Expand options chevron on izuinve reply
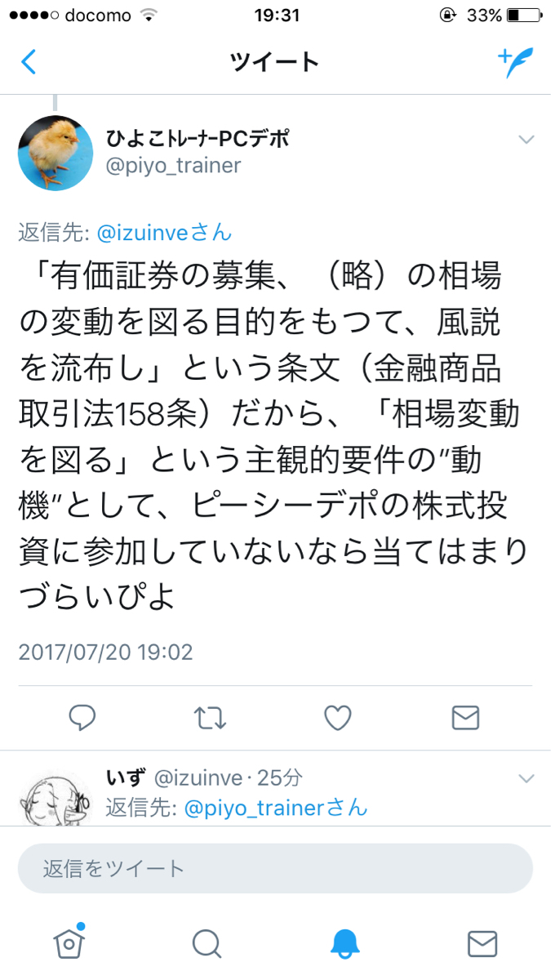Image resolution: width=551 pixels, height=980 pixels. 527,777
